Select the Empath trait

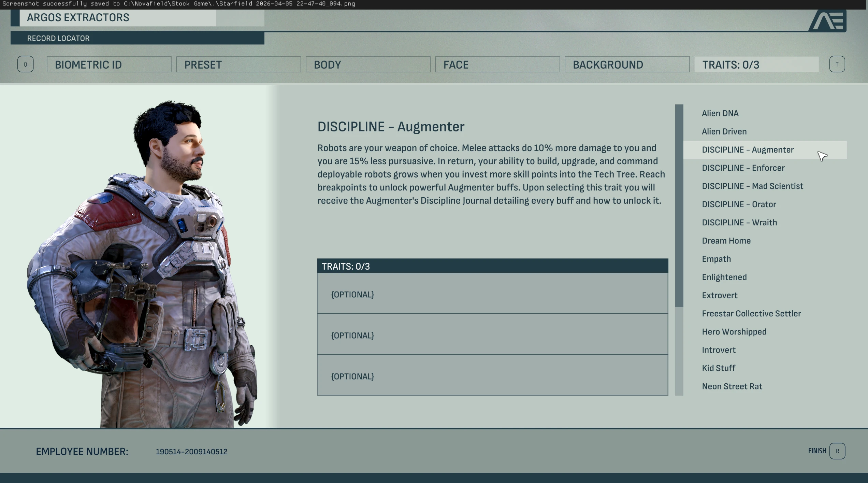coord(765,259)
